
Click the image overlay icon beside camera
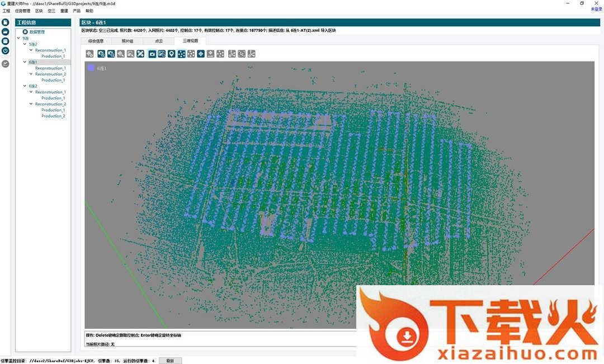(162, 54)
